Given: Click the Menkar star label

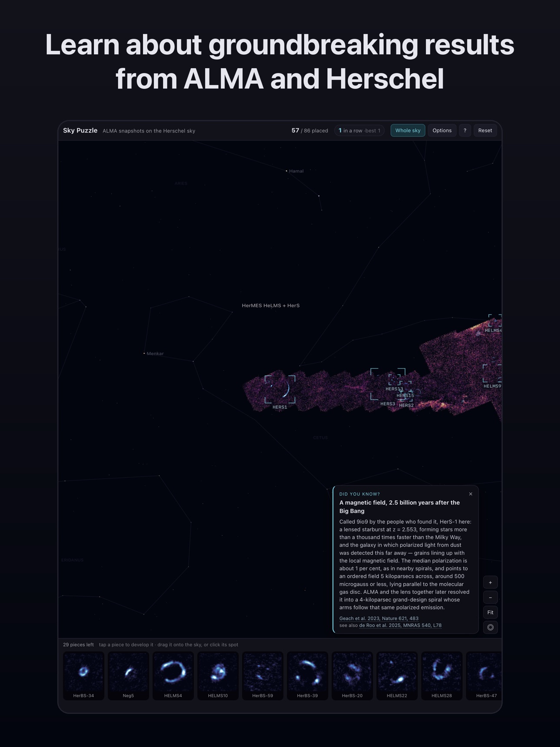Looking at the screenshot, I should coord(155,354).
